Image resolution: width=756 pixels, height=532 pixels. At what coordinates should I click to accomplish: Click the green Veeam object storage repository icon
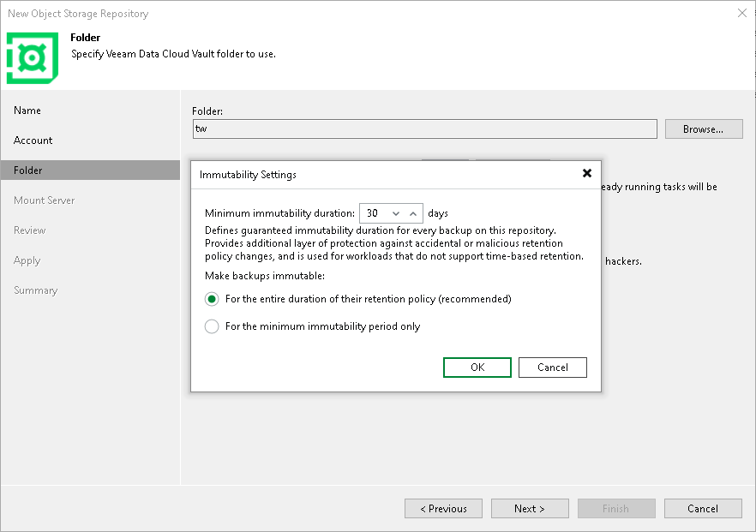pyautogui.click(x=32, y=52)
